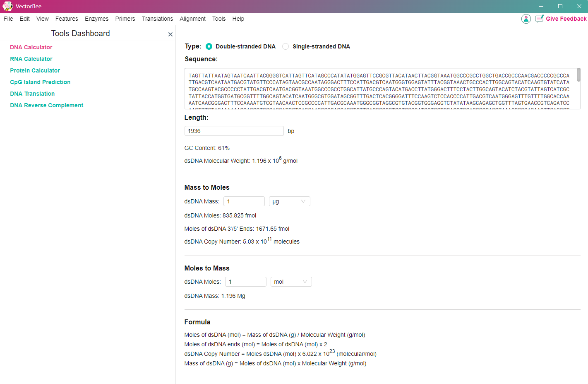Click the sequence box scrollbar thumb
Screen dimensions: 588x384
pos(578,75)
